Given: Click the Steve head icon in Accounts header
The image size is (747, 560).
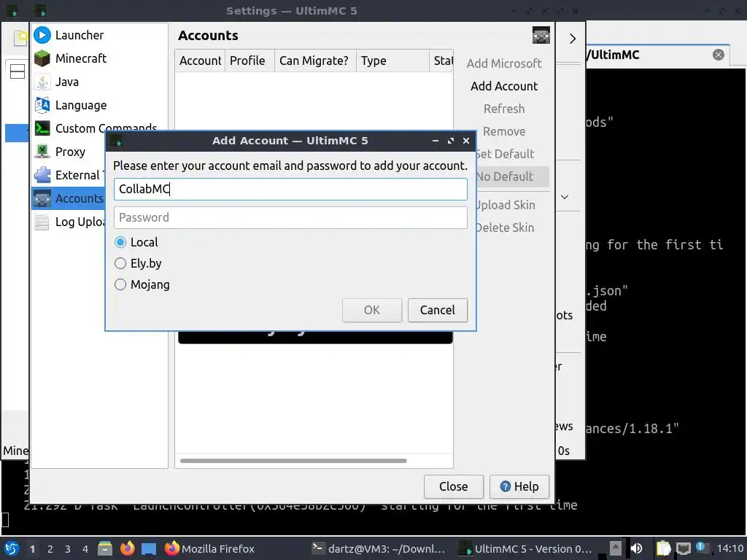Looking at the screenshot, I should click(541, 35).
